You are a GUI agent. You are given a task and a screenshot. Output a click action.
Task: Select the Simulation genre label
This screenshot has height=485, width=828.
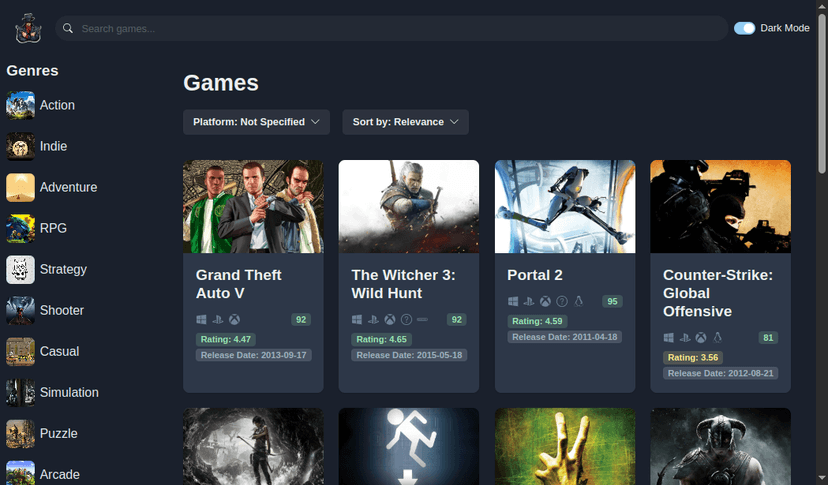(69, 393)
